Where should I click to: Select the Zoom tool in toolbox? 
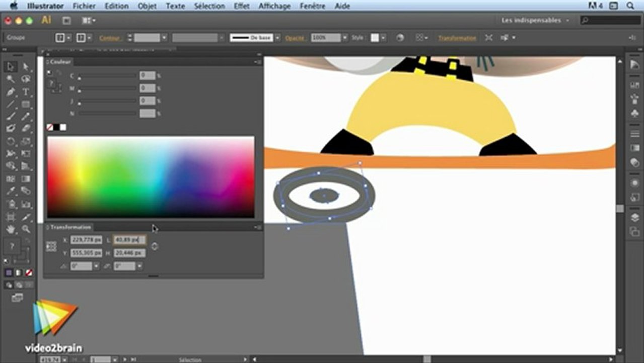coord(26,229)
